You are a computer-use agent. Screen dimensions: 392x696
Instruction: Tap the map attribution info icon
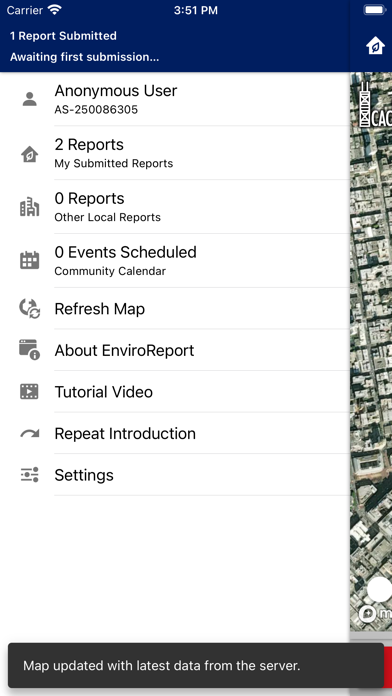pyautogui.click(x=368, y=614)
